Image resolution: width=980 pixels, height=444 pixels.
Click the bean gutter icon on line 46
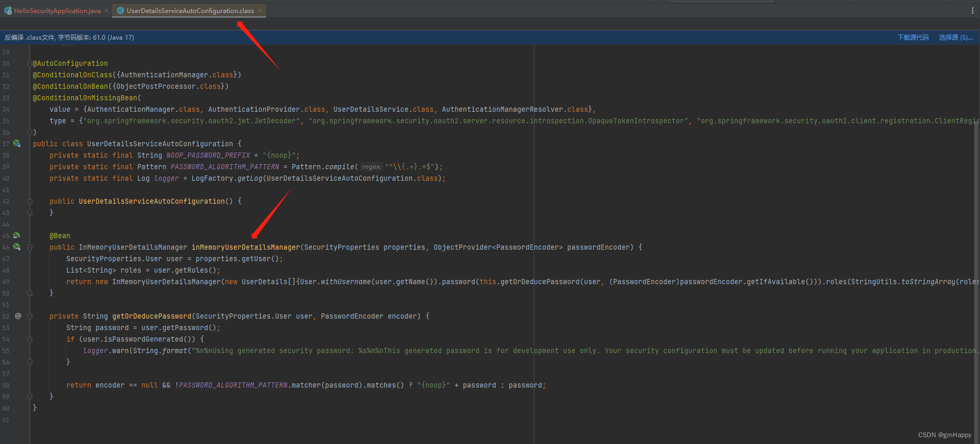(x=17, y=247)
